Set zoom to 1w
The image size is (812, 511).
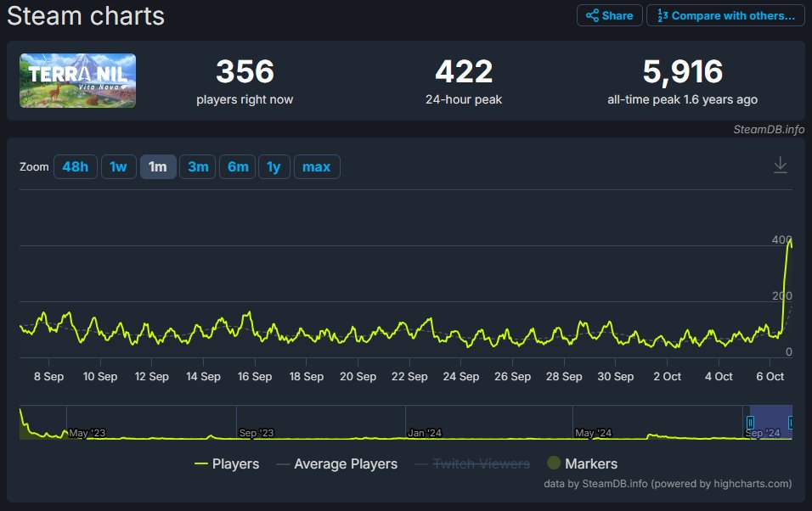point(119,166)
